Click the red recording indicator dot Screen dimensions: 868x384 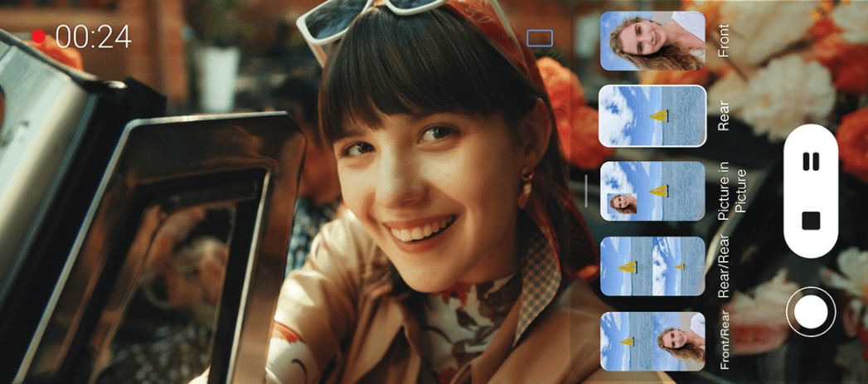38,36
